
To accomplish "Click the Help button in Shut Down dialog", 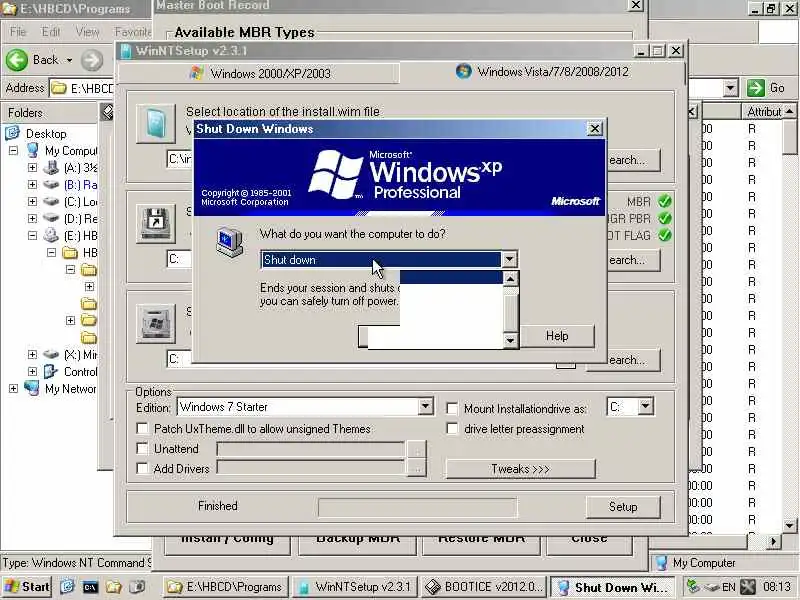I will pos(557,336).
